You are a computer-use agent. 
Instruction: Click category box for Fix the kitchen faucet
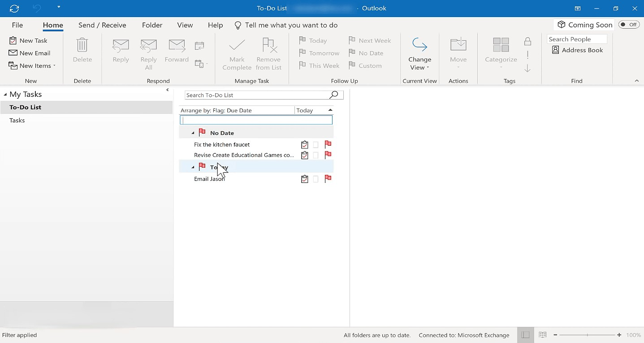(316, 144)
